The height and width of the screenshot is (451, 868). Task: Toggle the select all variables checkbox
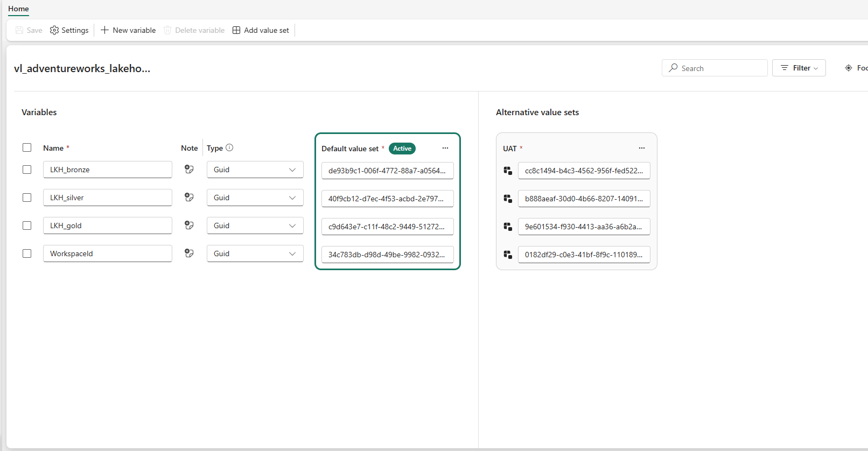27,147
